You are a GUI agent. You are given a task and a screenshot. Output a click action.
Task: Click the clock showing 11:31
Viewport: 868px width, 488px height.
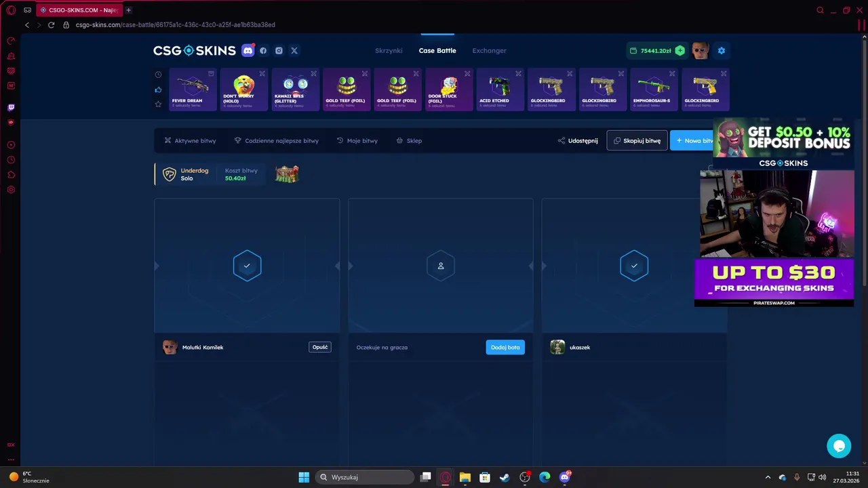(x=852, y=473)
